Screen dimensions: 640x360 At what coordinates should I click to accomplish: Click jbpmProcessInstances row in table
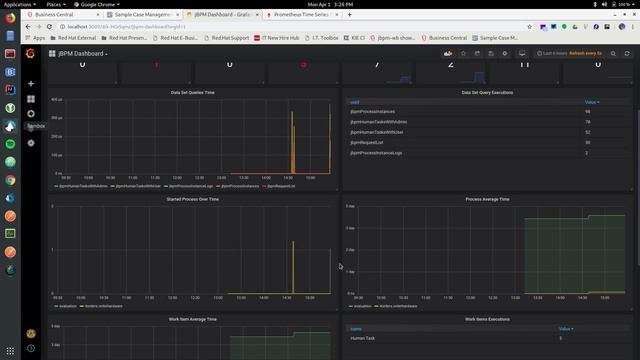487,111
